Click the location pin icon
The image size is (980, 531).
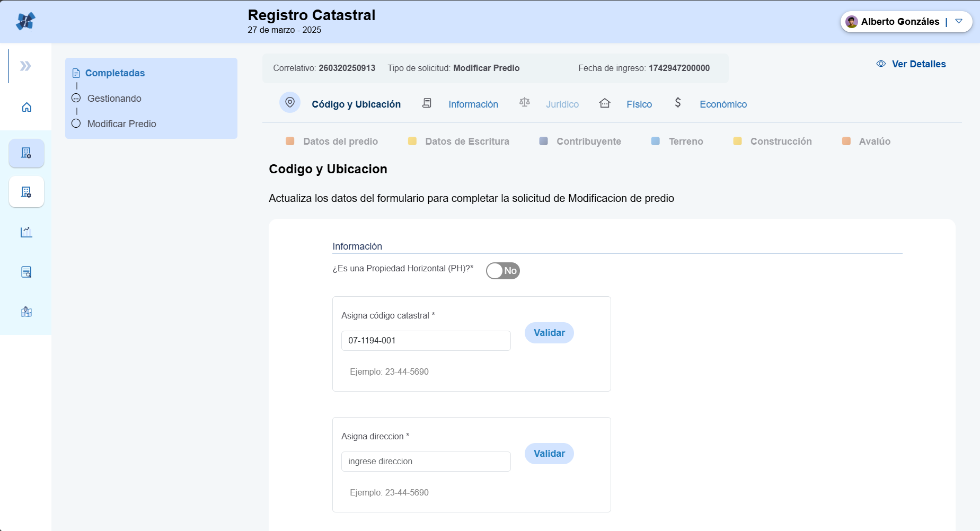(290, 102)
